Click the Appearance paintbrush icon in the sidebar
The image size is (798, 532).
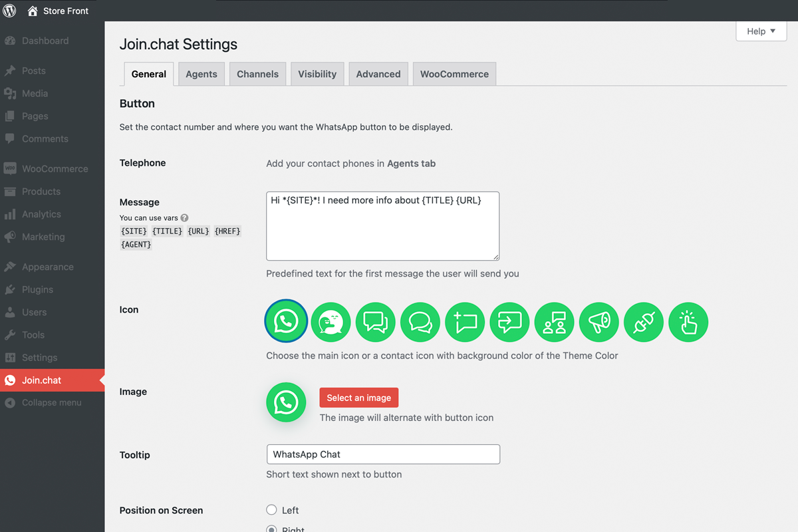click(10, 267)
